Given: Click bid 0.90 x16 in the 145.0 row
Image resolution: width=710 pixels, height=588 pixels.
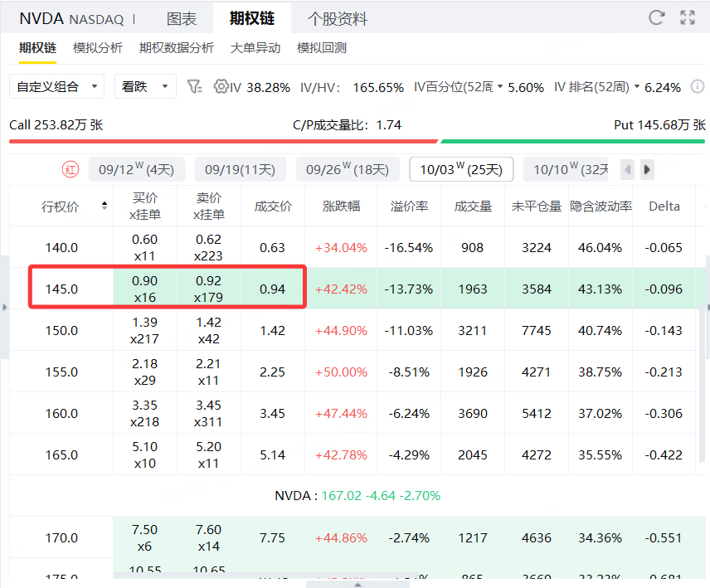Looking at the screenshot, I should click(x=145, y=289).
